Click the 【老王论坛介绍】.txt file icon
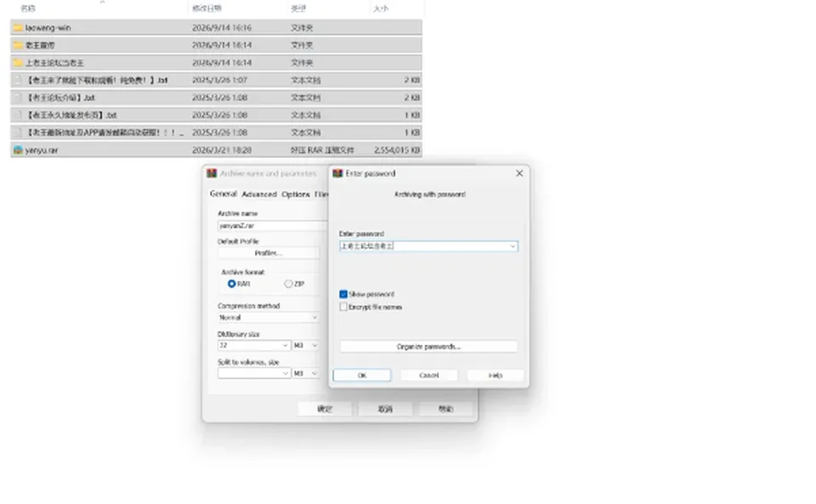 coord(18,98)
